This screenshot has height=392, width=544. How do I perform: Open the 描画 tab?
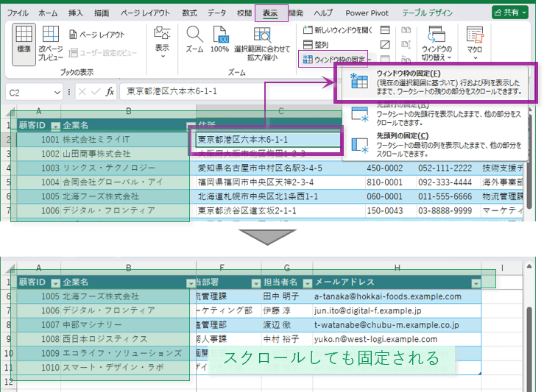(102, 13)
